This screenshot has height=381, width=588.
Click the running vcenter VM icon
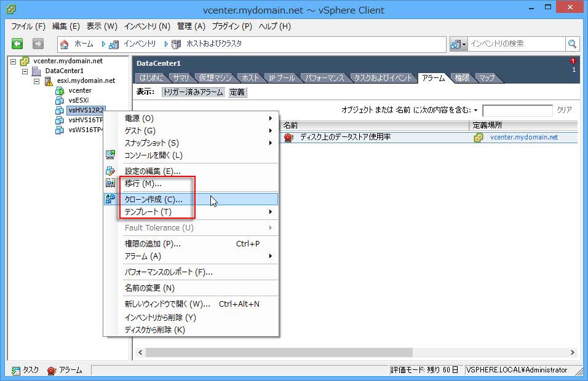coord(60,91)
